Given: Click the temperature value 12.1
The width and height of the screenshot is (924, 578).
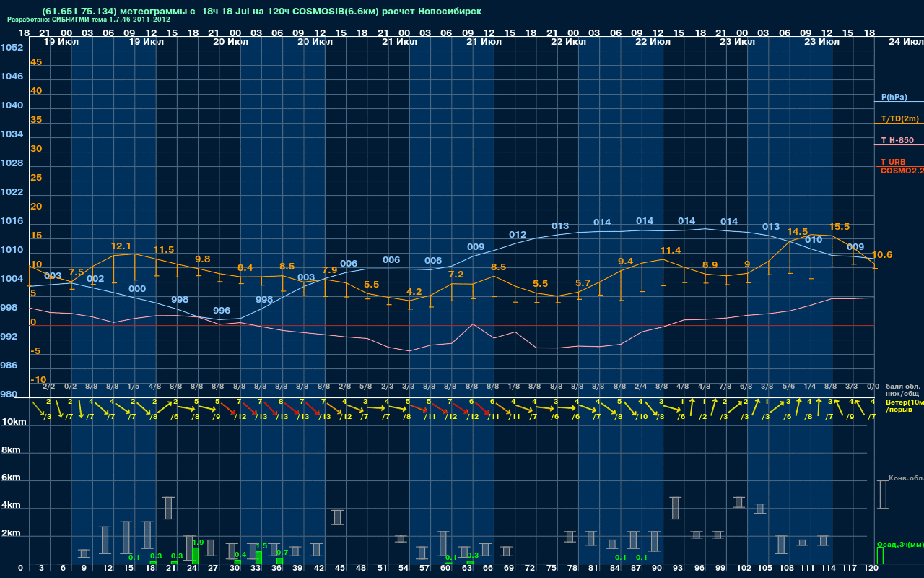Looking at the screenshot, I should tap(121, 246).
